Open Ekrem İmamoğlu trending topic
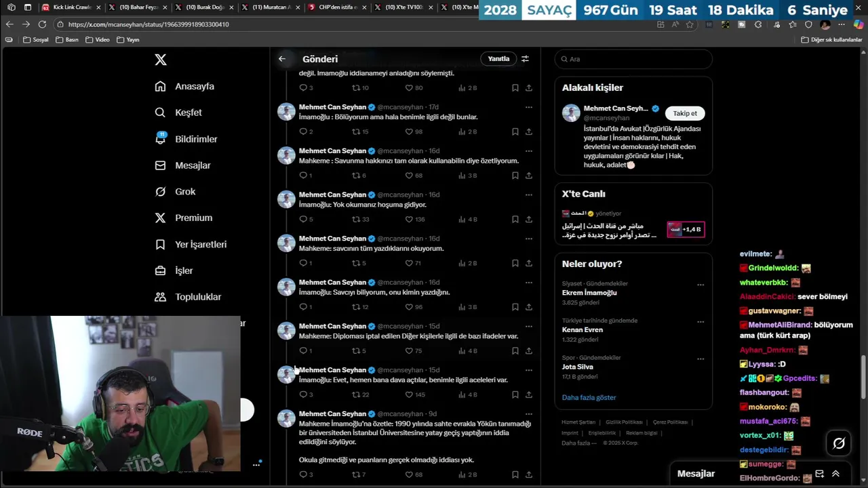868x488 pixels. coord(589,293)
